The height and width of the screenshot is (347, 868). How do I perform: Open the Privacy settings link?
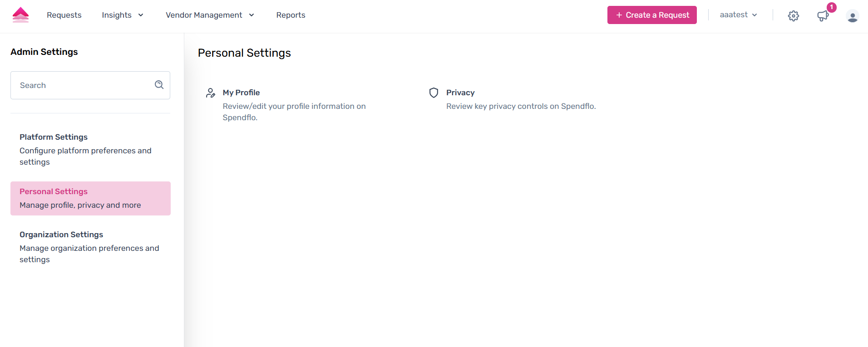coord(460,93)
